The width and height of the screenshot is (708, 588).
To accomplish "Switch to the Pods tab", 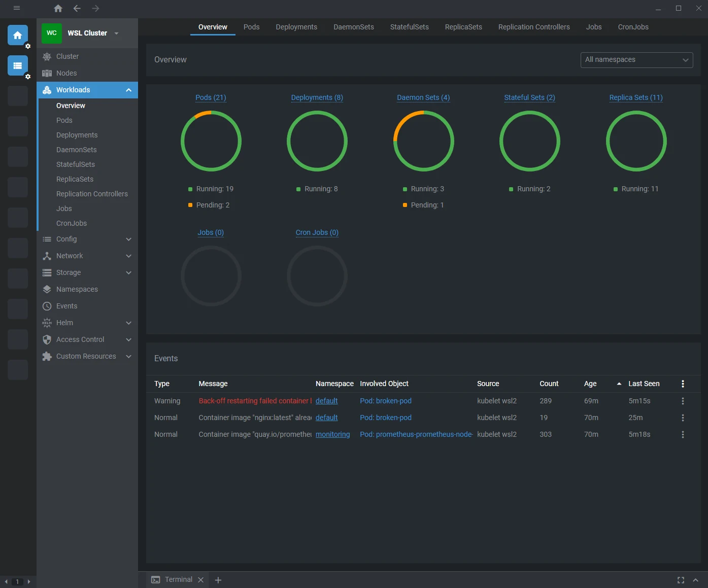I will point(251,27).
